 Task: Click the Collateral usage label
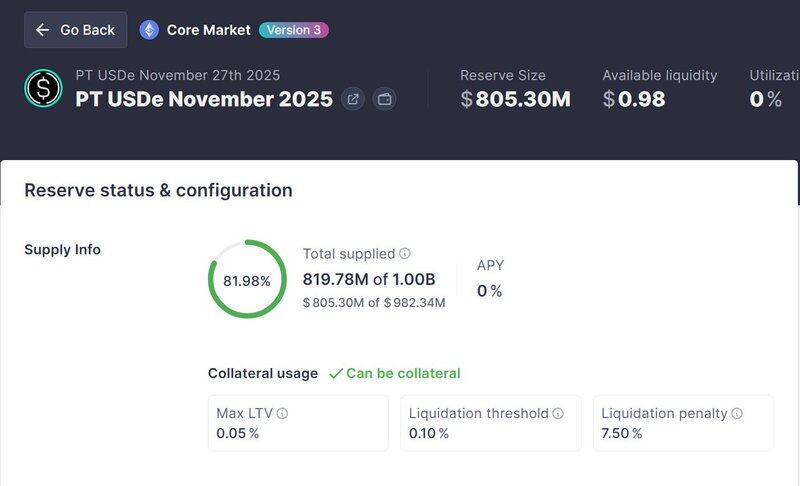click(x=263, y=373)
